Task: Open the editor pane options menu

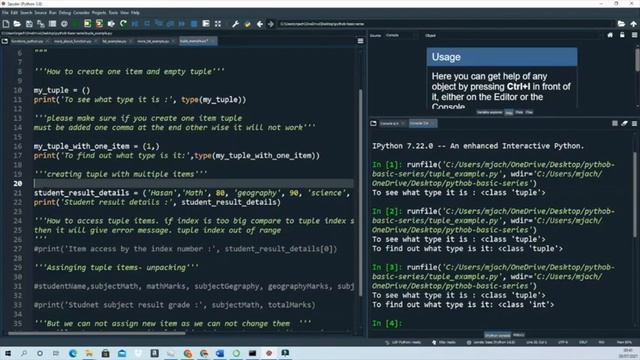Action: click(360, 41)
